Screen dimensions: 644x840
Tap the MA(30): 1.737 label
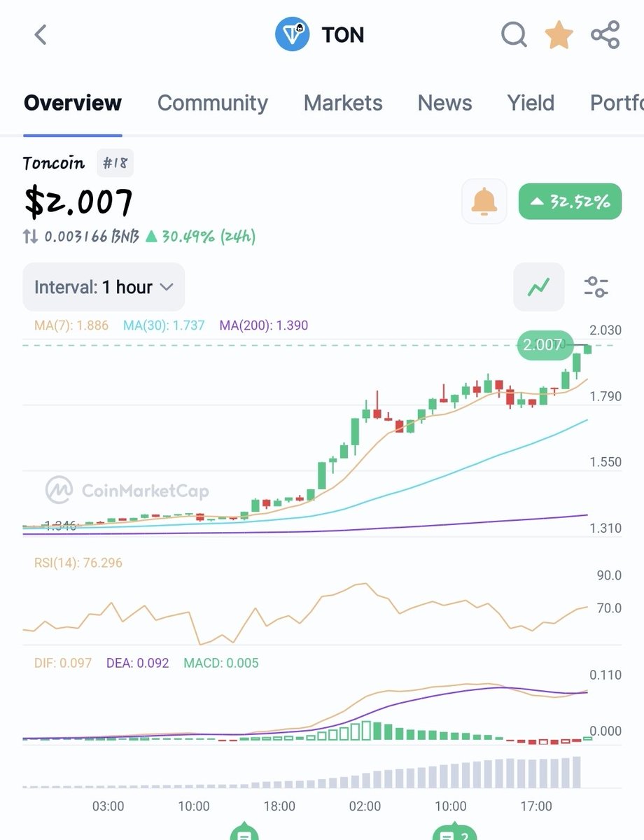point(164,325)
